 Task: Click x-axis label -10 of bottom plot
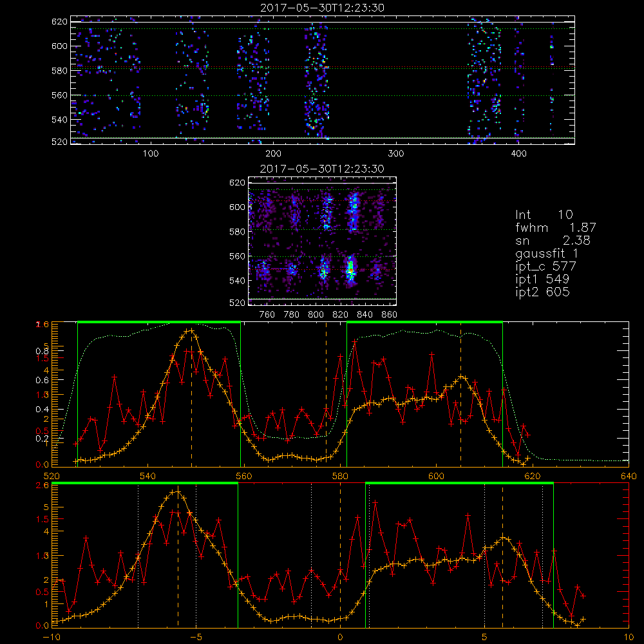(51, 637)
